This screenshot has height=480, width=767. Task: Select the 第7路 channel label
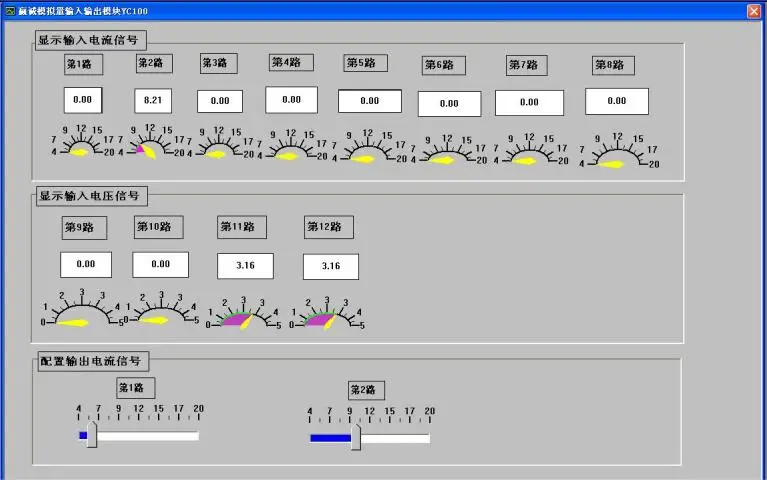[527, 65]
